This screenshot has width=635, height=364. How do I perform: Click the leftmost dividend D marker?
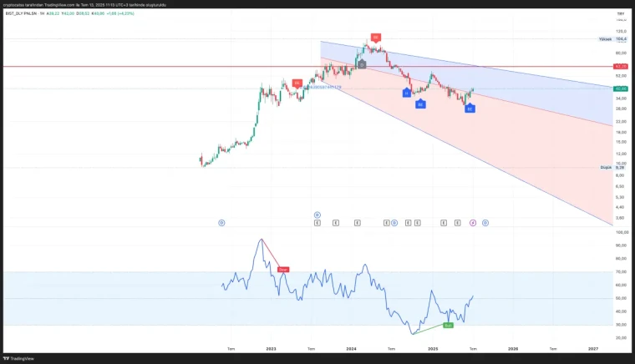click(221, 223)
